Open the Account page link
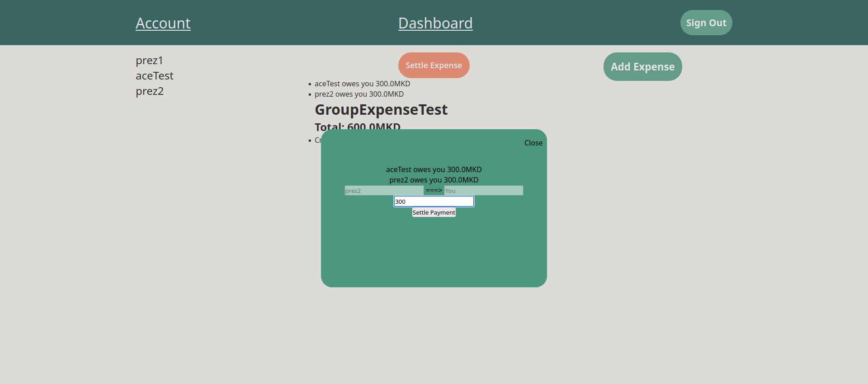This screenshot has height=384, width=868. click(x=163, y=23)
